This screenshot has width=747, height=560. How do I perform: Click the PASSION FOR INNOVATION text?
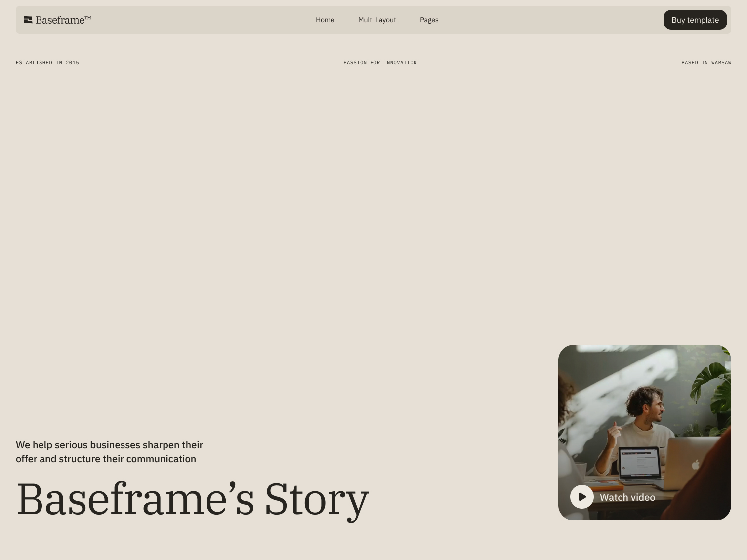pyautogui.click(x=380, y=63)
